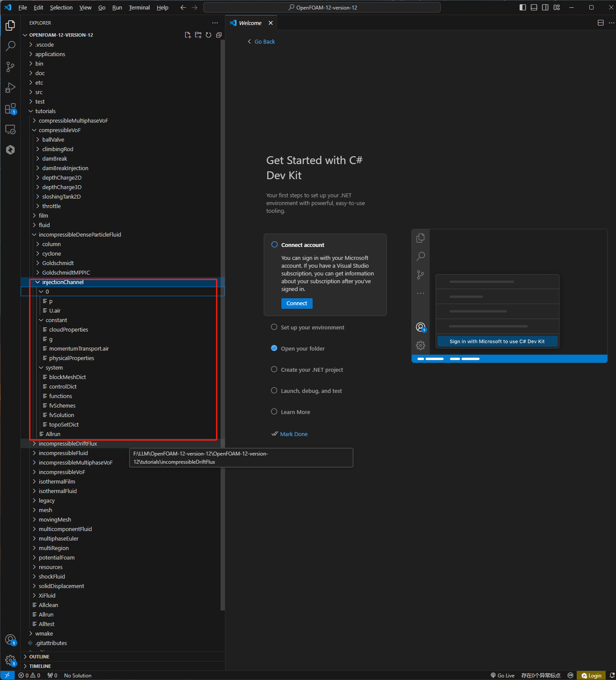Click the Accounts icon in activity bar

(x=10, y=640)
